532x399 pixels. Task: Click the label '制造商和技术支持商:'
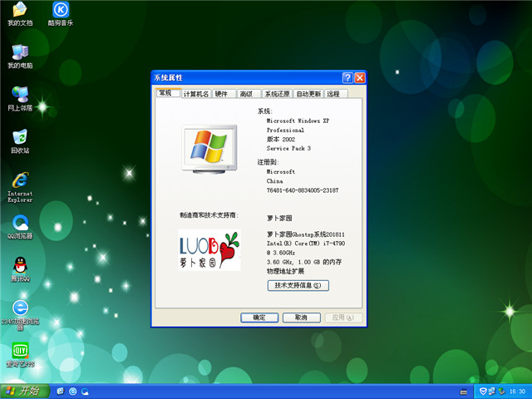209,215
